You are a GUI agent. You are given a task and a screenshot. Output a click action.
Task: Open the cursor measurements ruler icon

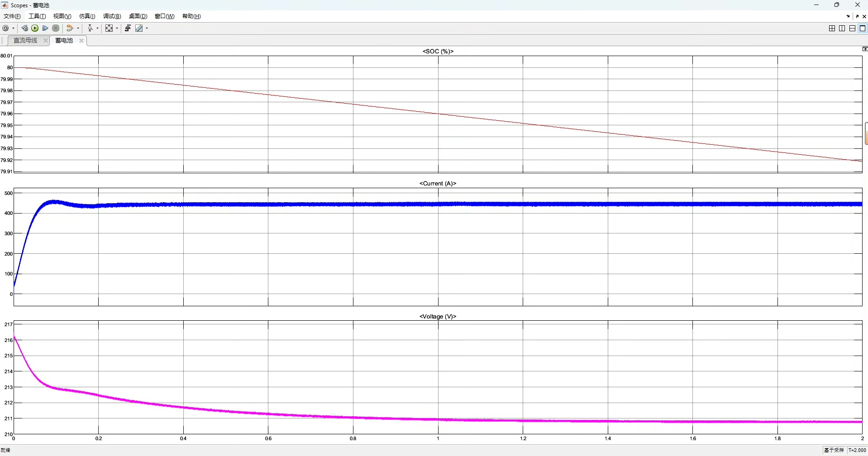(139, 28)
